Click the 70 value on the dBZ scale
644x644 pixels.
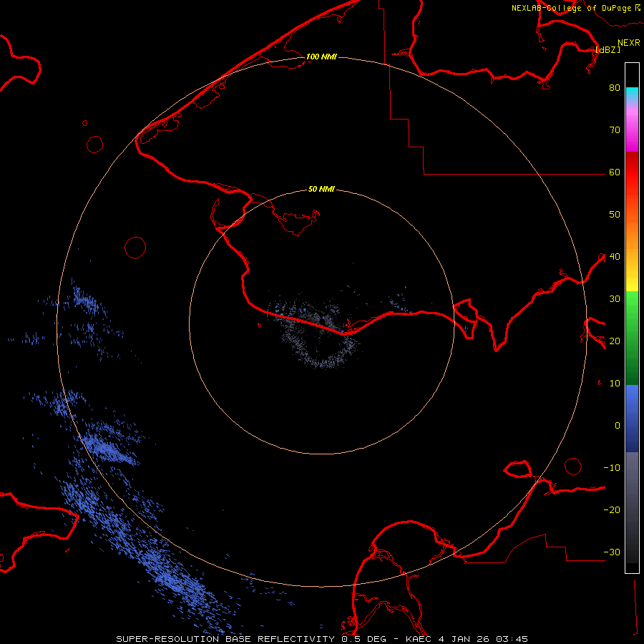[615, 130]
